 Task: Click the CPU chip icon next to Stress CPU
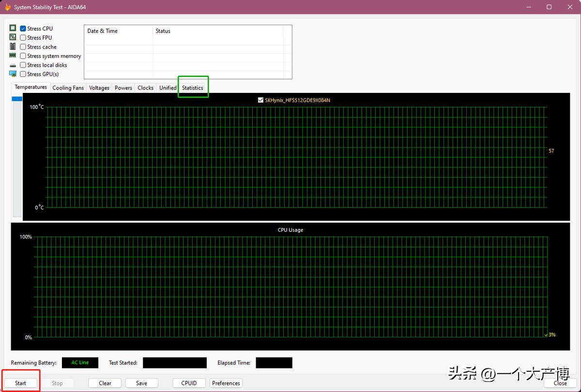(12, 28)
